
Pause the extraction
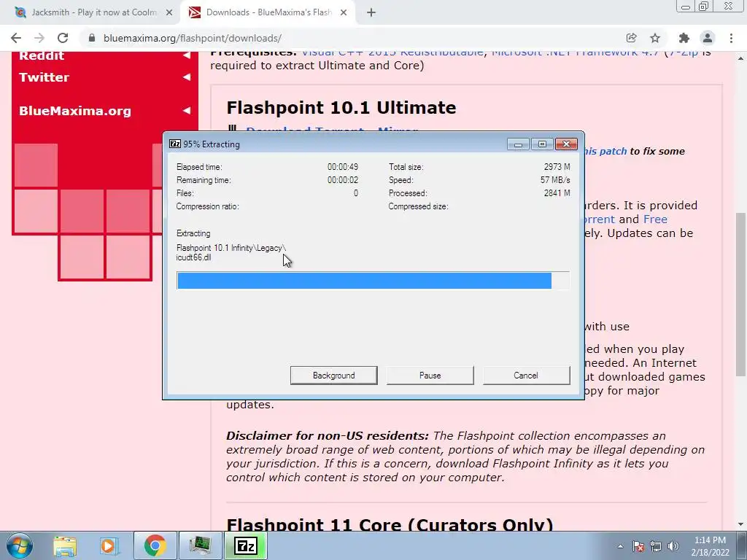[x=430, y=376]
